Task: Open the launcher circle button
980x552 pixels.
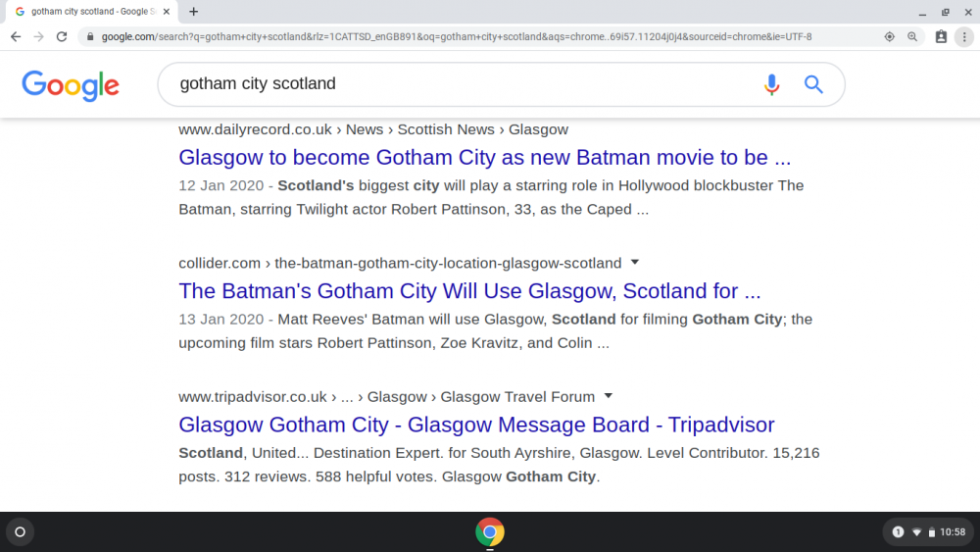Action: point(20,532)
